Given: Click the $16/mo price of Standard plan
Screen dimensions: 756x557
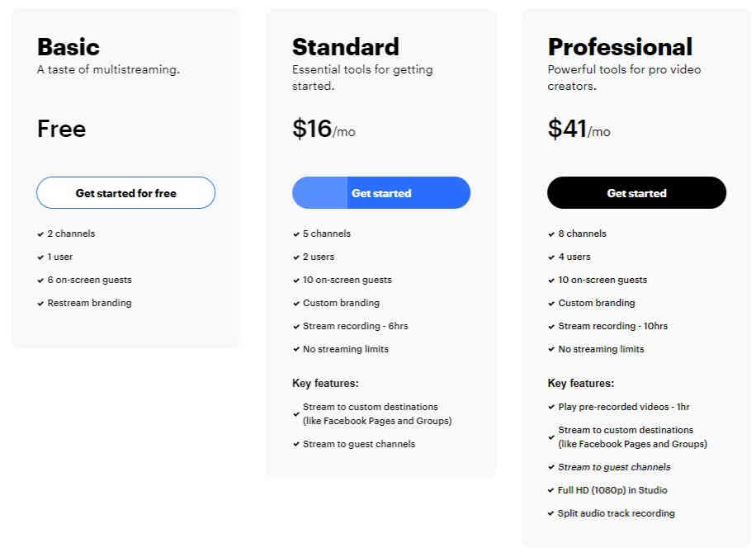Looking at the screenshot, I should coord(324,130).
